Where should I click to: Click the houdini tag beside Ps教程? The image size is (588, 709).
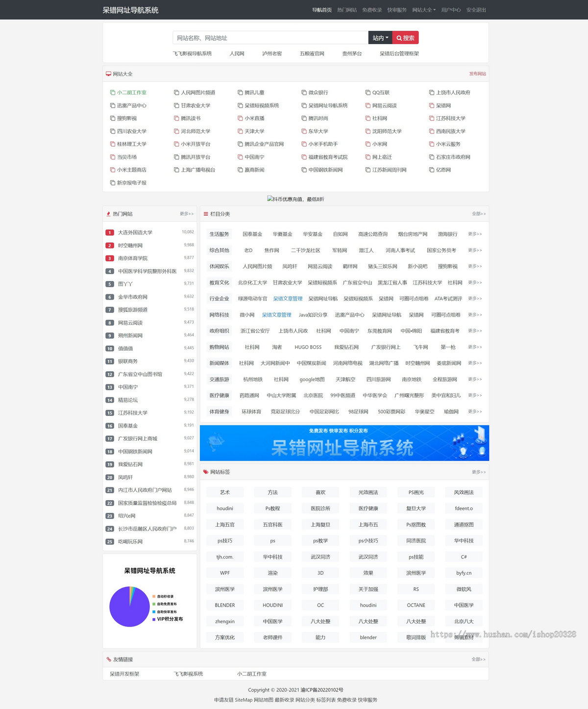point(225,508)
